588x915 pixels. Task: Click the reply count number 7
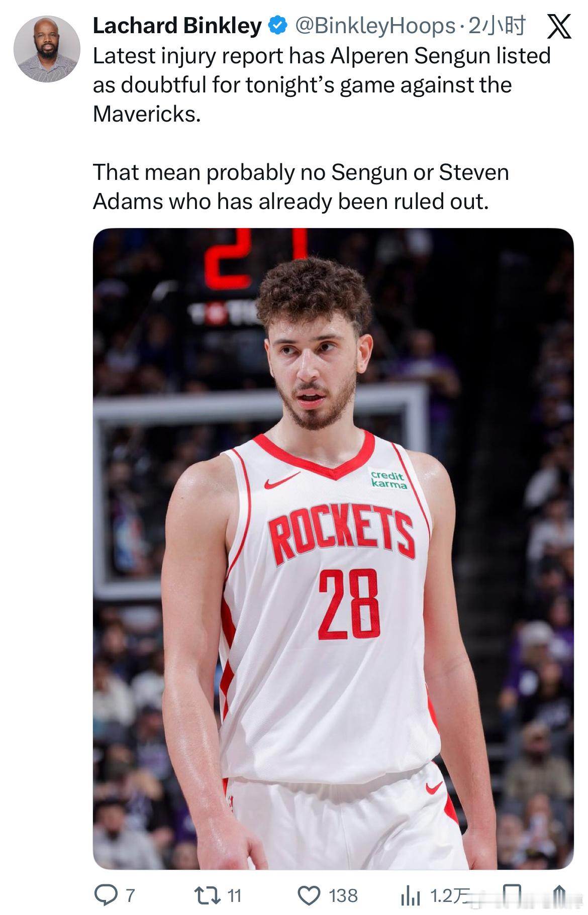pos(130,895)
